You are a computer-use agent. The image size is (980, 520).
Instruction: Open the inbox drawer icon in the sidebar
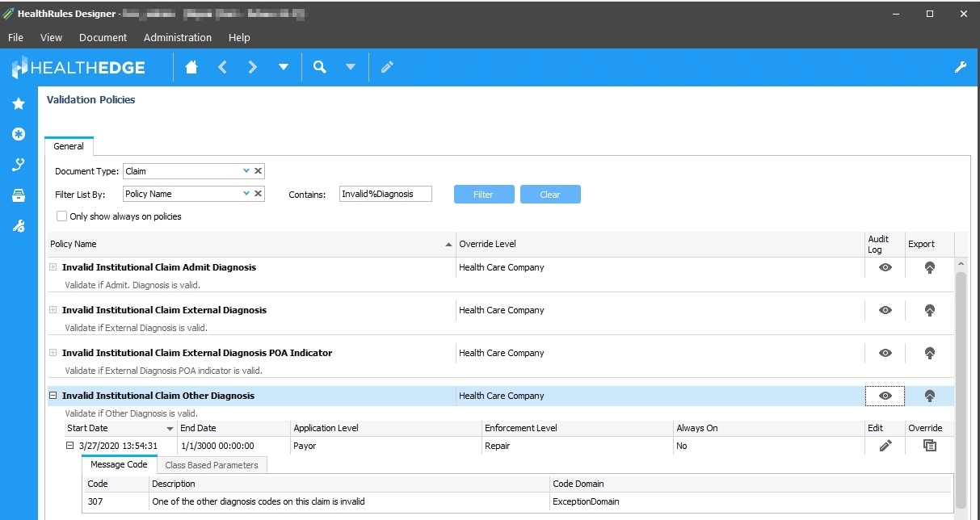18,195
